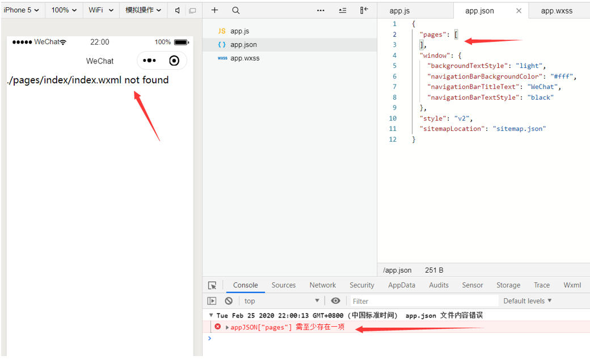
Task: Click the detach simulator window icon
Action: [193, 11]
